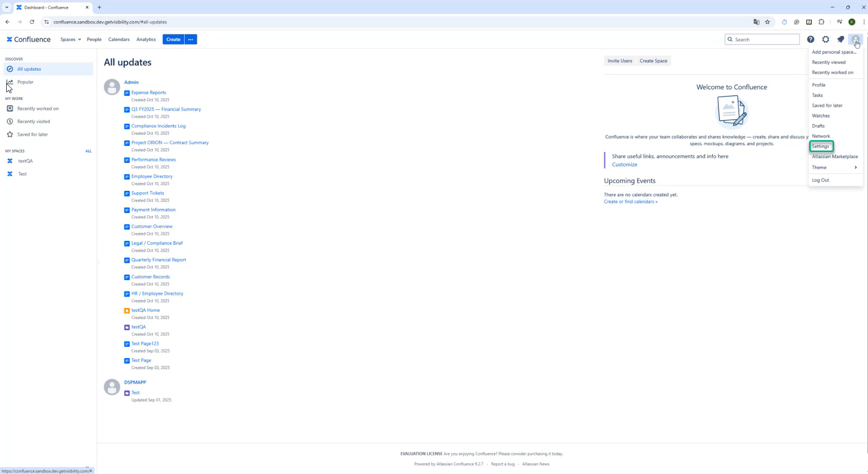
Task: Open the Expense Reports page link
Action: click(x=148, y=93)
